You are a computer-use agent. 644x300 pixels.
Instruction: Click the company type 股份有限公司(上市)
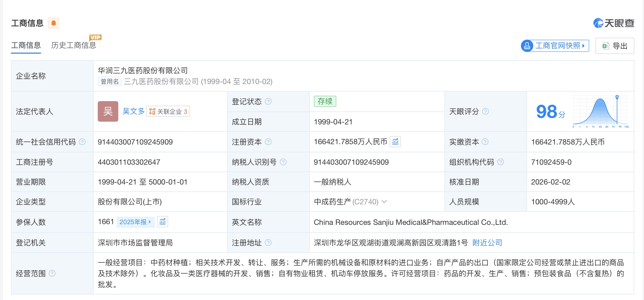click(x=130, y=202)
